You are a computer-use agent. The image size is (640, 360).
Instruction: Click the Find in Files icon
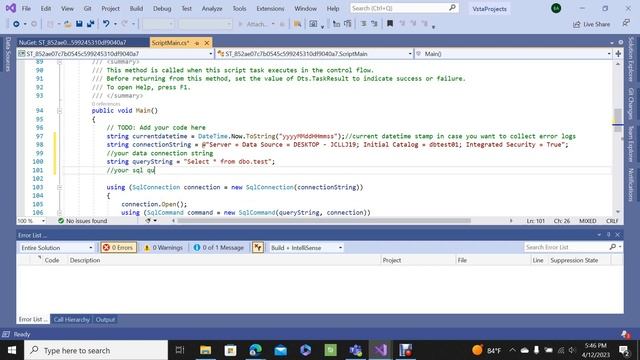[298, 24]
